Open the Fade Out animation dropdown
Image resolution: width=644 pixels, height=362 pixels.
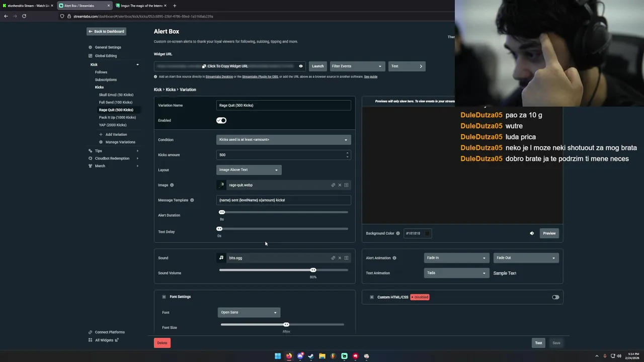point(525,258)
